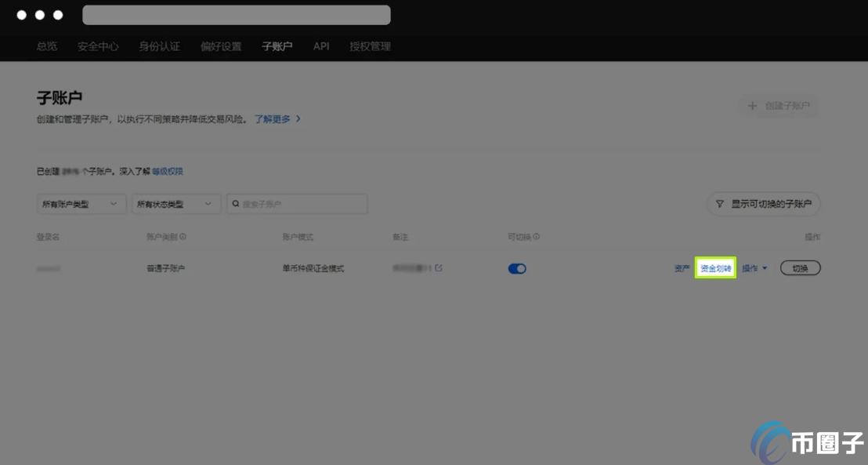Click inside the 搜索子账户 search field
Viewport: 868px width, 465px height.
298,203
